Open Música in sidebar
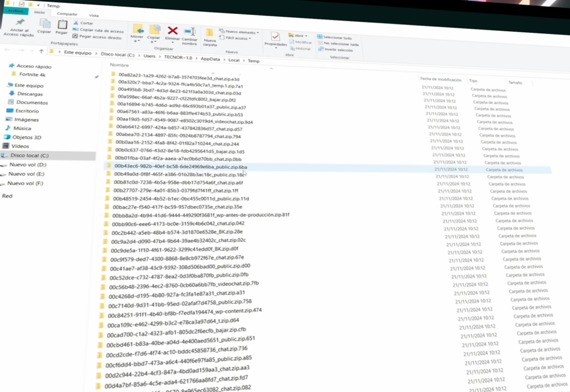The height and width of the screenshot is (392, 570). pos(18,129)
